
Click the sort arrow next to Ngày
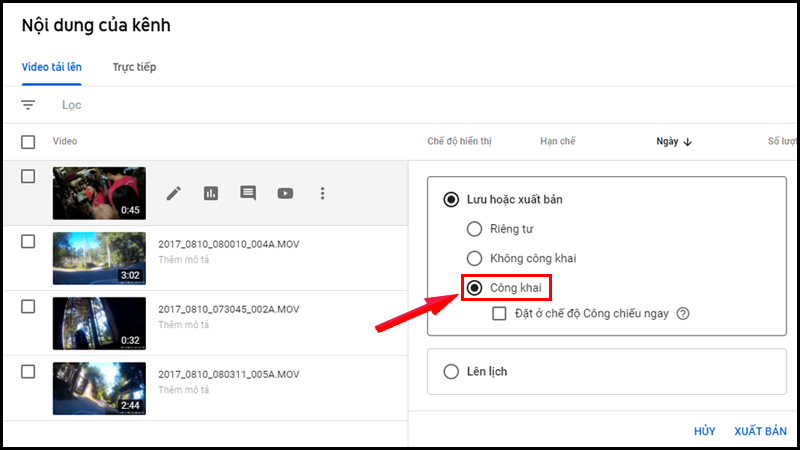click(x=688, y=142)
